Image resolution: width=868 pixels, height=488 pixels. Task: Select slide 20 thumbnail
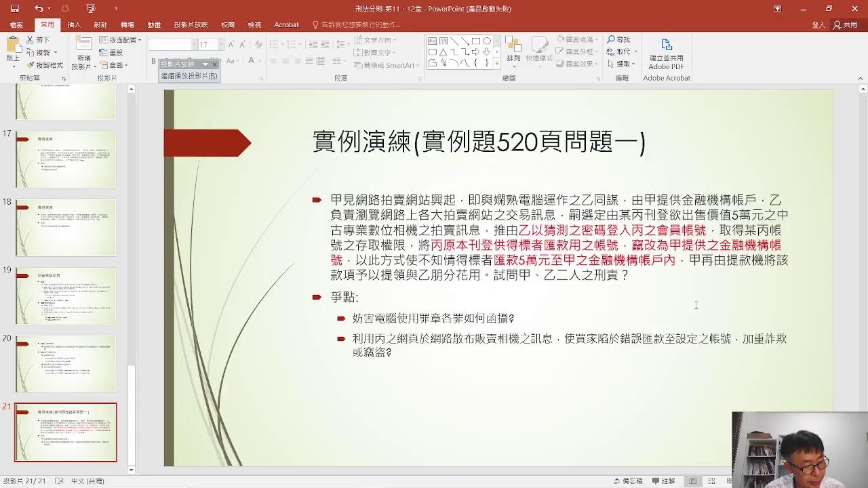tap(66, 364)
